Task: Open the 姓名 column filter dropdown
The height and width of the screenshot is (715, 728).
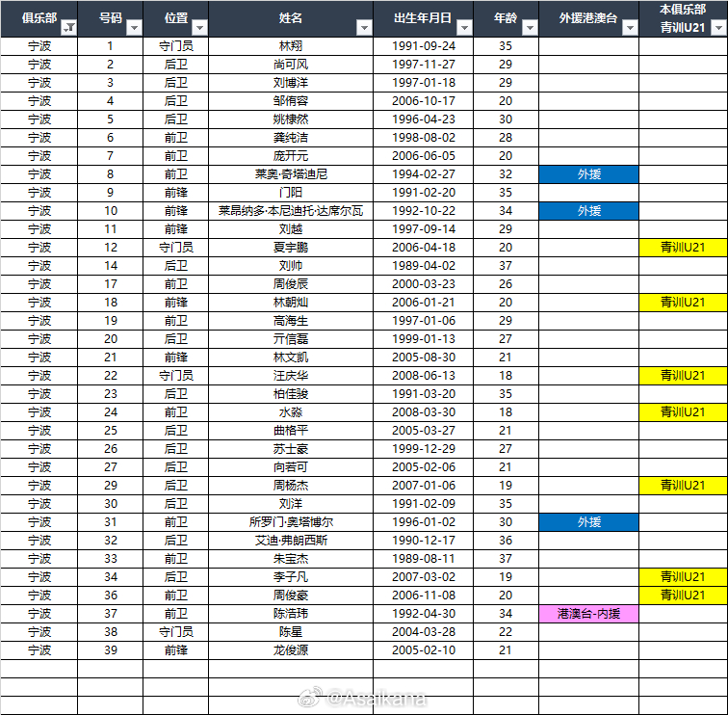Action: [x=364, y=28]
